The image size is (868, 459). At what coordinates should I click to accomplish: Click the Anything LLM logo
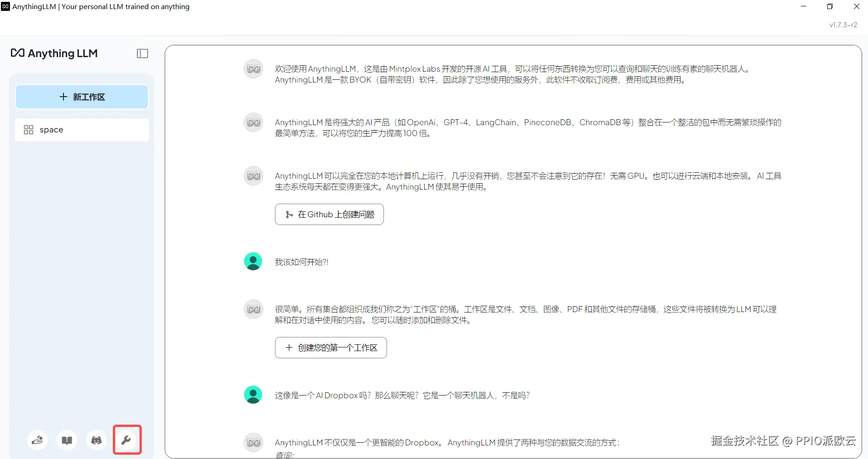pos(54,54)
